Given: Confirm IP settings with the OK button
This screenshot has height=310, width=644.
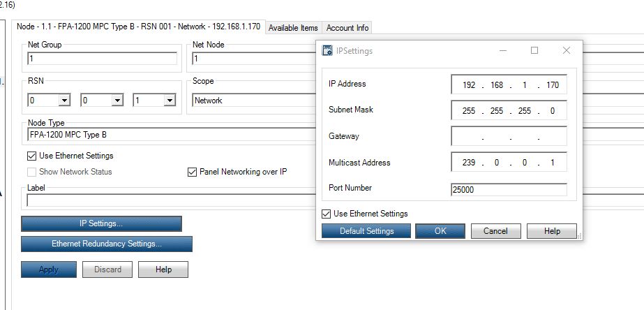Looking at the screenshot, I should 440,231.
